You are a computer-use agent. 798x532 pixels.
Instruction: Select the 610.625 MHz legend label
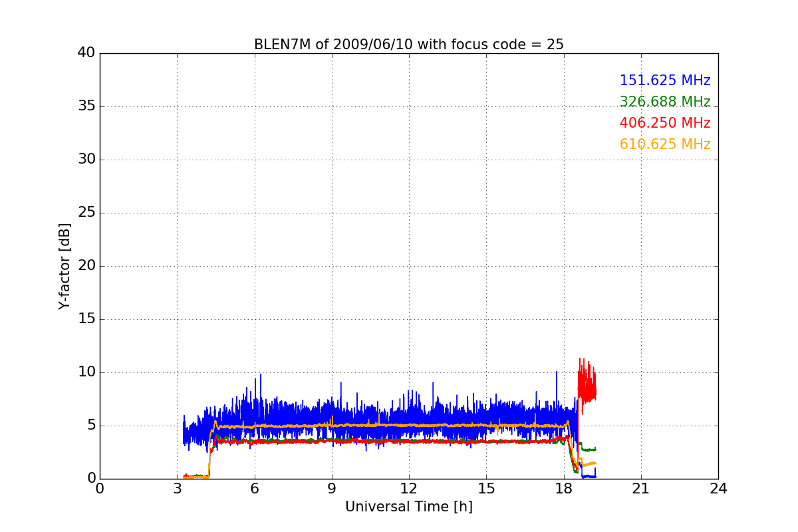click(665, 144)
